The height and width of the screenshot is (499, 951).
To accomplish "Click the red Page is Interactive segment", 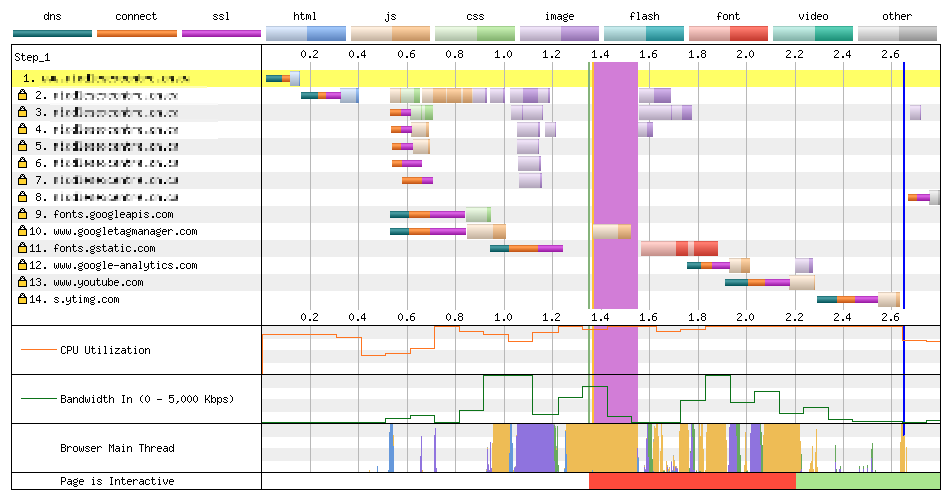I will pyautogui.click(x=691, y=481).
